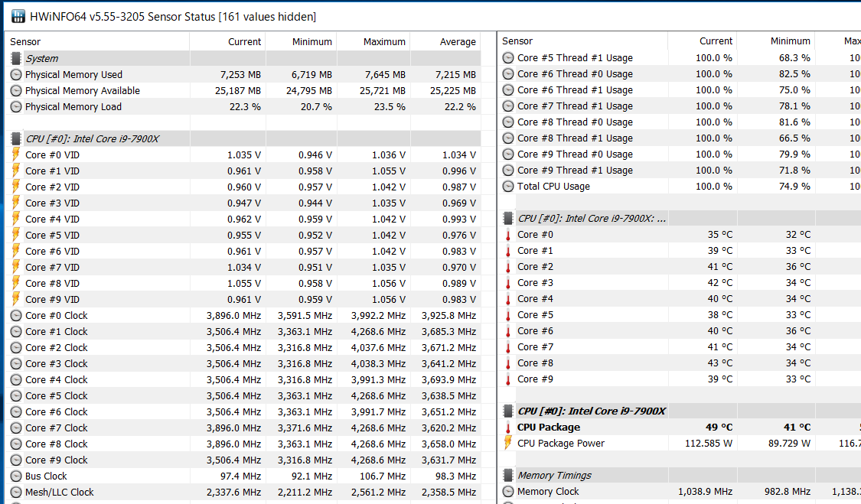This screenshot has height=504, width=861.
Task: Click the 1,038.9 MHz Memory Clock value
Action: click(x=705, y=491)
